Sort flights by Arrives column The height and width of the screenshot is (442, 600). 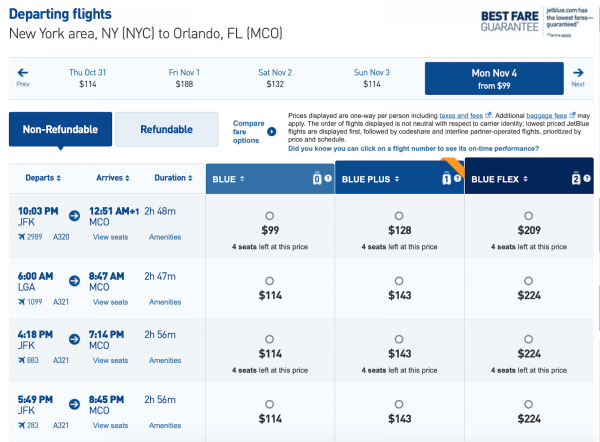pyautogui.click(x=113, y=178)
